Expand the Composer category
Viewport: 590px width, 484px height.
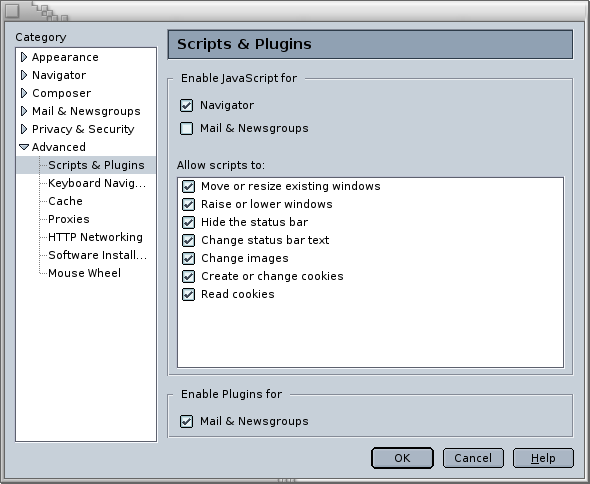pyautogui.click(x=24, y=93)
